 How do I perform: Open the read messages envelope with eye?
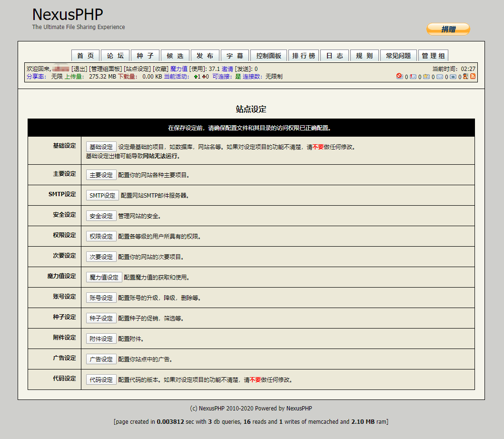[x=453, y=77]
